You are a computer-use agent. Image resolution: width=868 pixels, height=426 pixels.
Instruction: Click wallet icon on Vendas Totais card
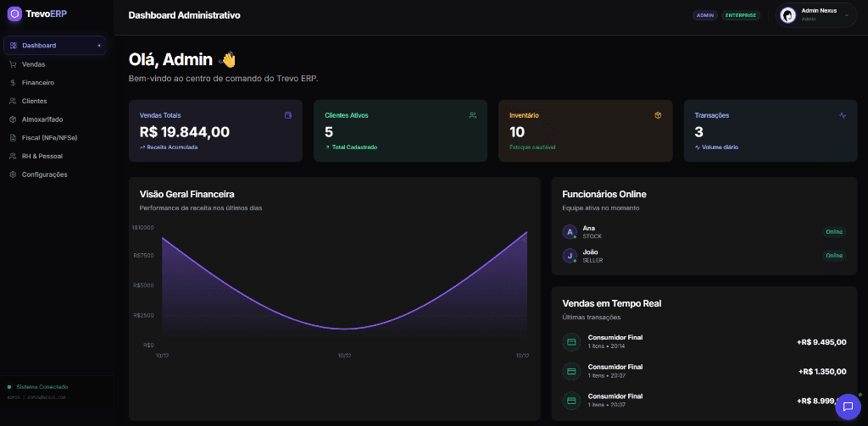[x=288, y=115]
